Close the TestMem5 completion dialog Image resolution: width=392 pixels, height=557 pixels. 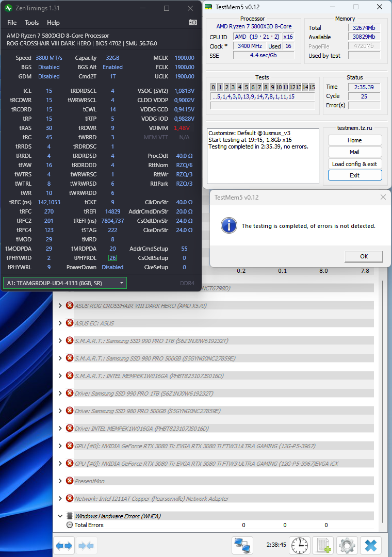[x=383, y=197]
